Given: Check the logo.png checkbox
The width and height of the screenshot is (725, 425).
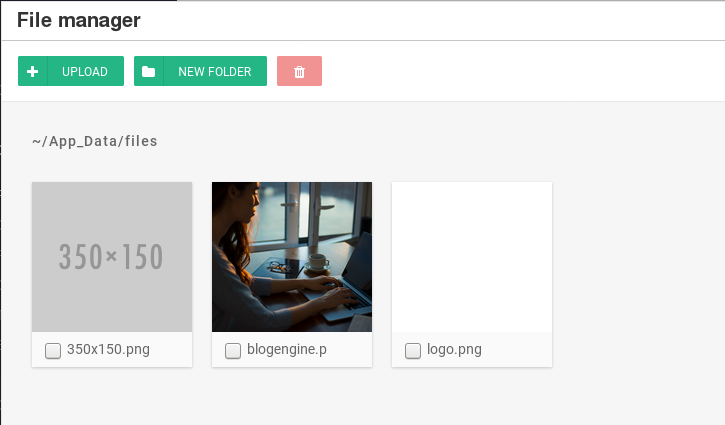Looking at the screenshot, I should click(413, 351).
